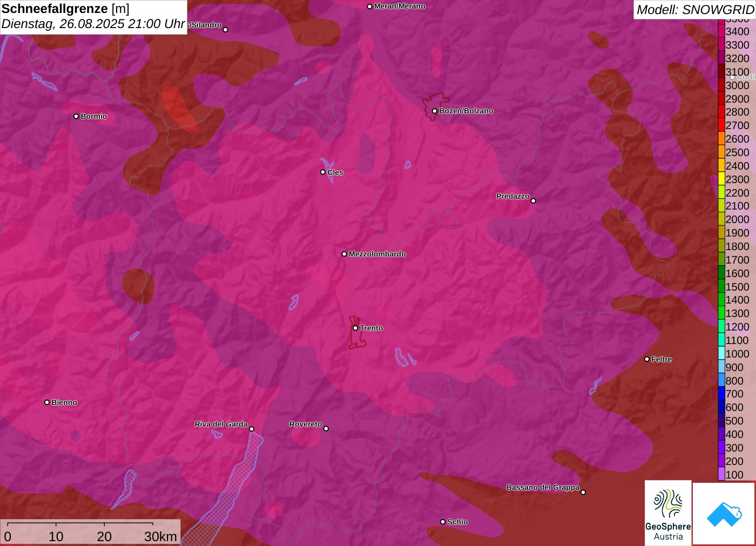756x546 pixels.
Task: Select the '1700' legend value
Action: point(738,260)
